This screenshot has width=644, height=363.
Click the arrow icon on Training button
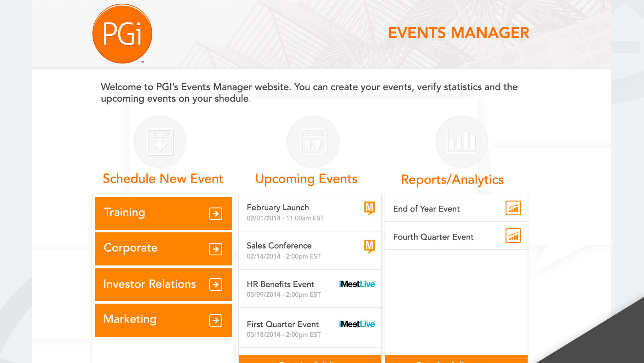pyautogui.click(x=216, y=213)
